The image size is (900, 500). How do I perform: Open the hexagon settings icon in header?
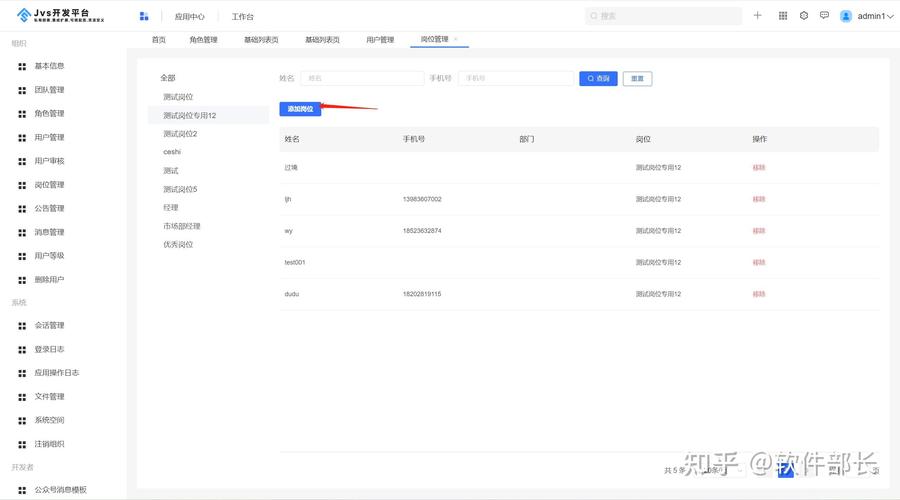[x=804, y=15]
